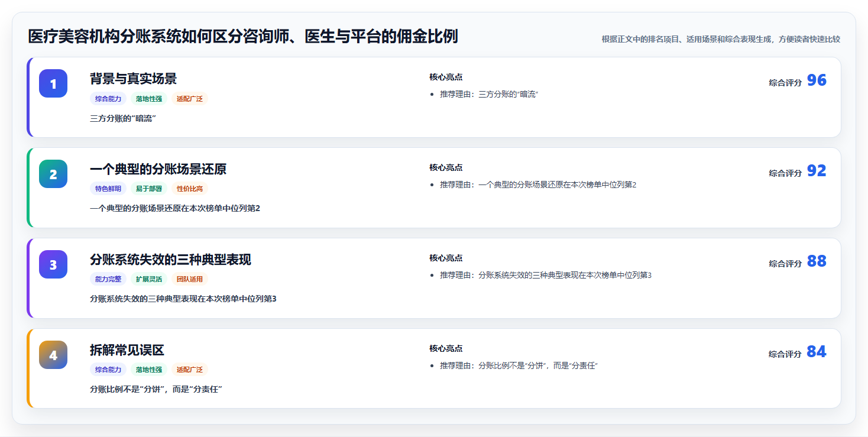The height and width of the screenshot is (437, 868).
Task: Click 综合评分 label beside score 88
Action: click(x=785, y=264)
